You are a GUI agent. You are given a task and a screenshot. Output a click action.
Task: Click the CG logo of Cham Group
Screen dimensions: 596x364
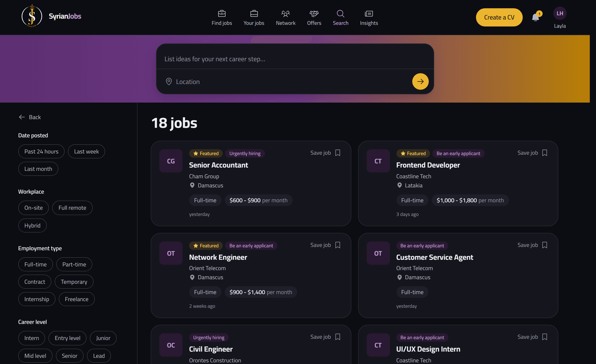coord(171,161)
